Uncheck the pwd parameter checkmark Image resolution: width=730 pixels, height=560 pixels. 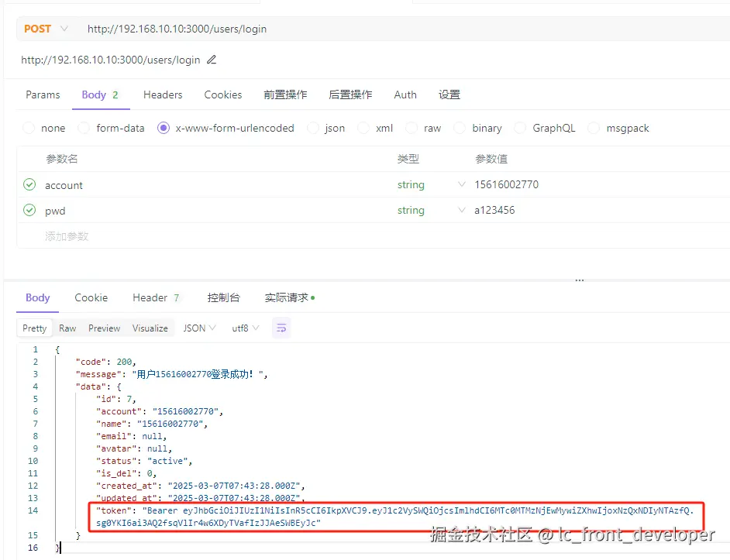pyautogui.click(x=29, y=211)
